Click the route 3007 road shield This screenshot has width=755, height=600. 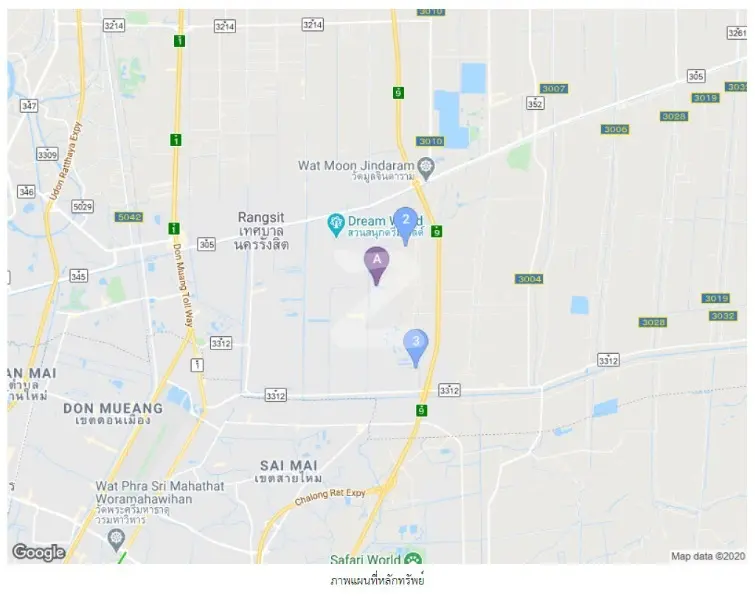[x=554, y=89]
